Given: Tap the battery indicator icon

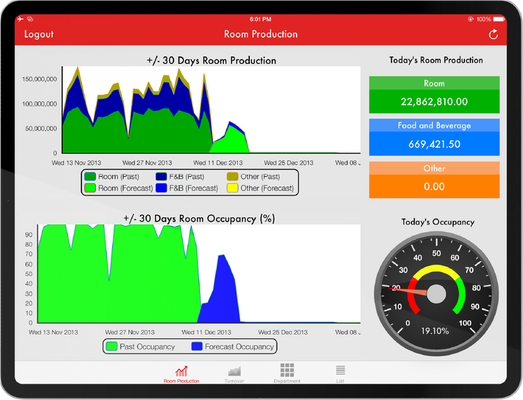Looking at the screenshot, I should tap(499, 19).
